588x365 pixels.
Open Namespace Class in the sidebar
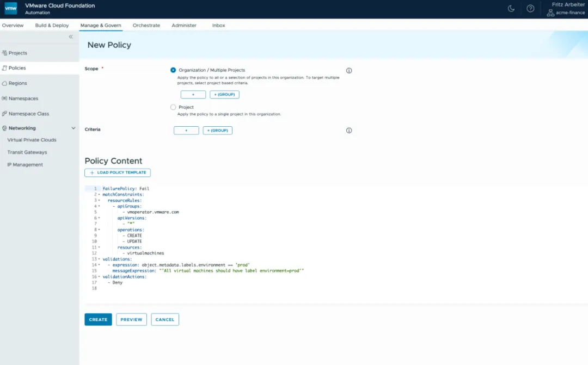click(28, 114)
